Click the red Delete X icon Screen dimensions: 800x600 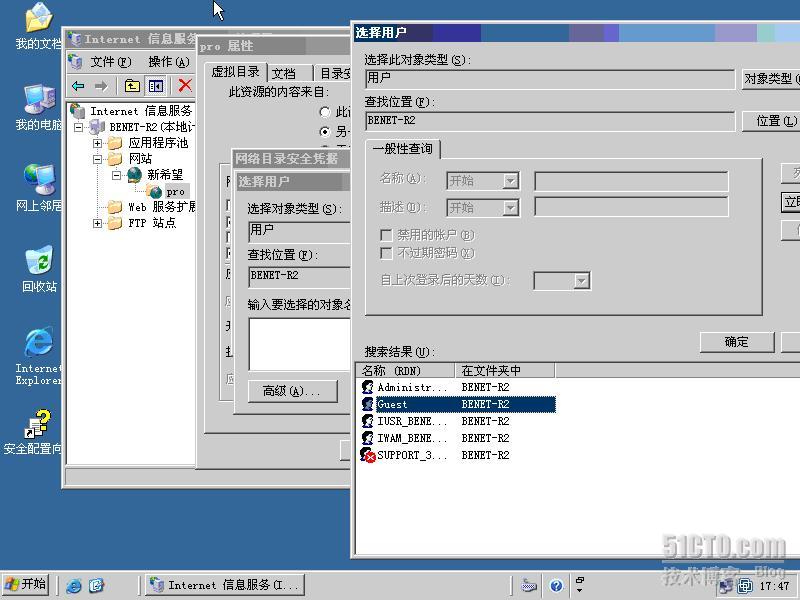click(185, 85)
